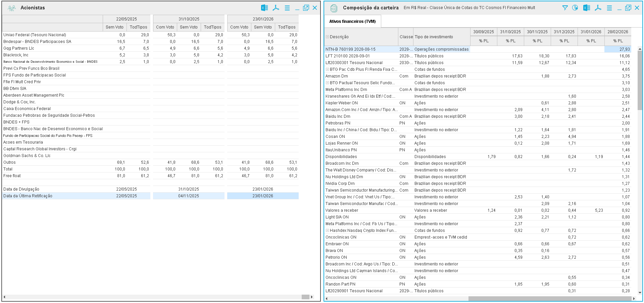
Task: Open the Composição da carteira hamburger menu
Action: [x=609, y=8]
